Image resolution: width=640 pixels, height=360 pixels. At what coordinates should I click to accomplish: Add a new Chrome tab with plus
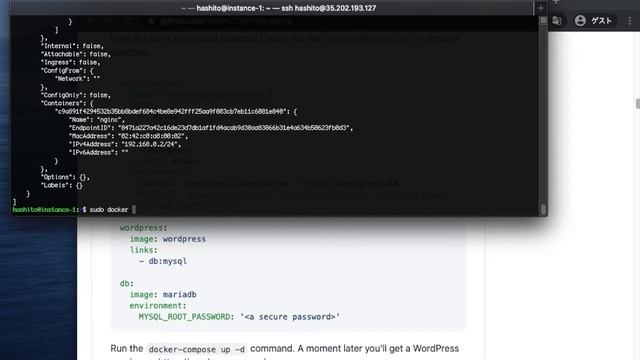click(x=556, y=2)
